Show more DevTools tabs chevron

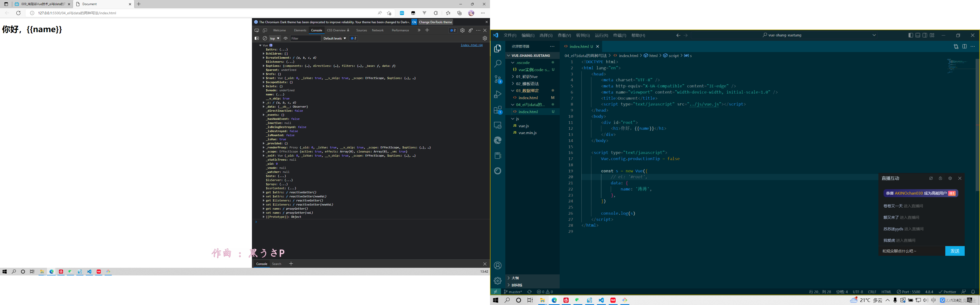pyautogui.click(x=419, y=30)
